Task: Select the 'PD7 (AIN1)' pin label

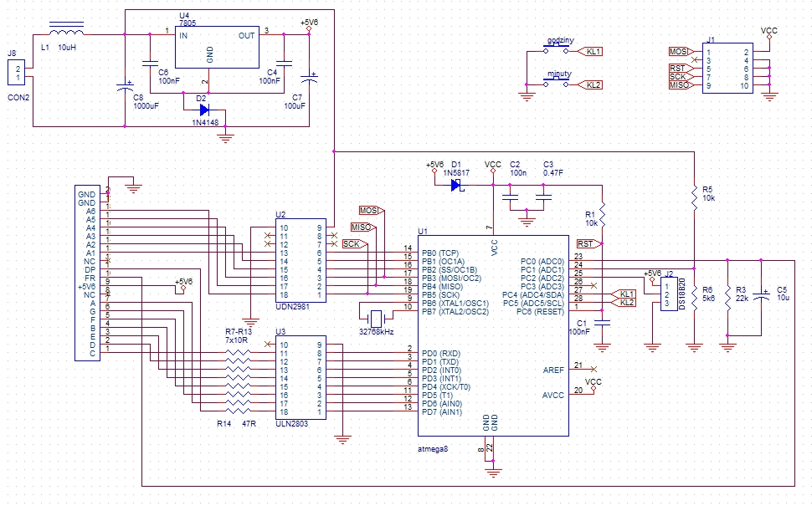Action: (x=442, y=412)
